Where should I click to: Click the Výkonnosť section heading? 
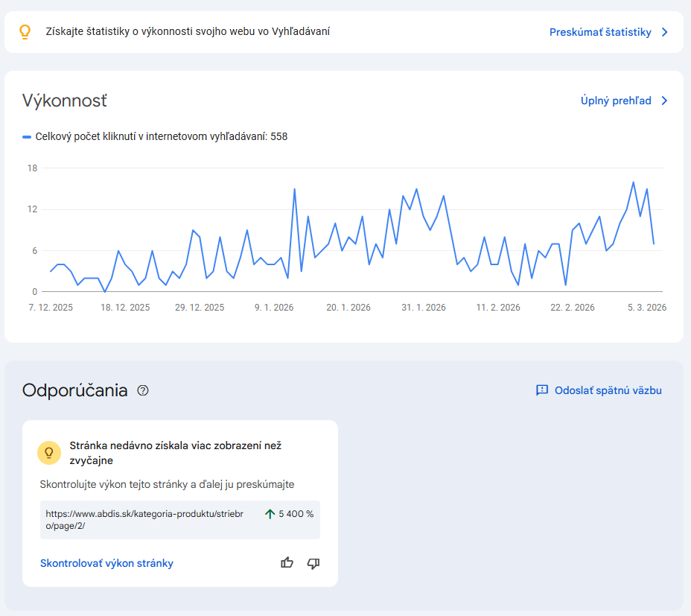point(64,101)
